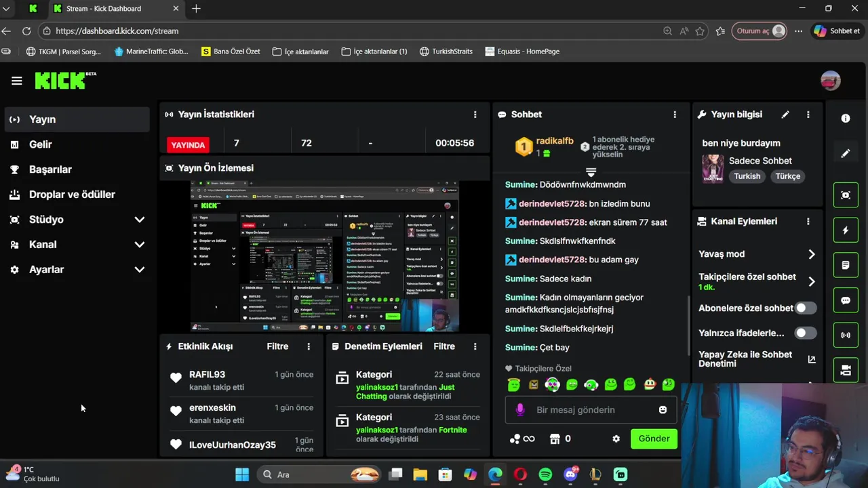The width and height of the screenshot is (868, 488).
Task: Open the TurkishStraits bookmark
Action: (x=446, y=52)
